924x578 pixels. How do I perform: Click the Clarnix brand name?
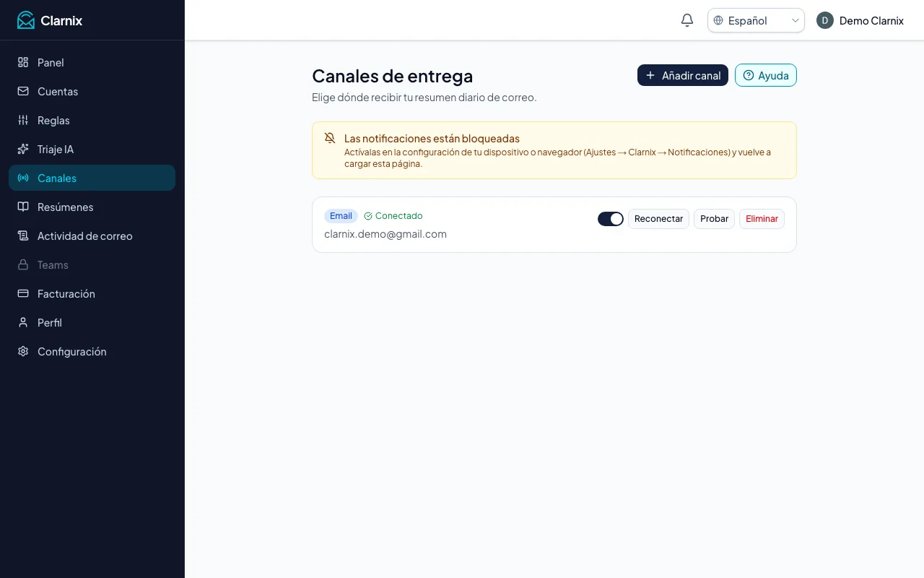[61, 20]
